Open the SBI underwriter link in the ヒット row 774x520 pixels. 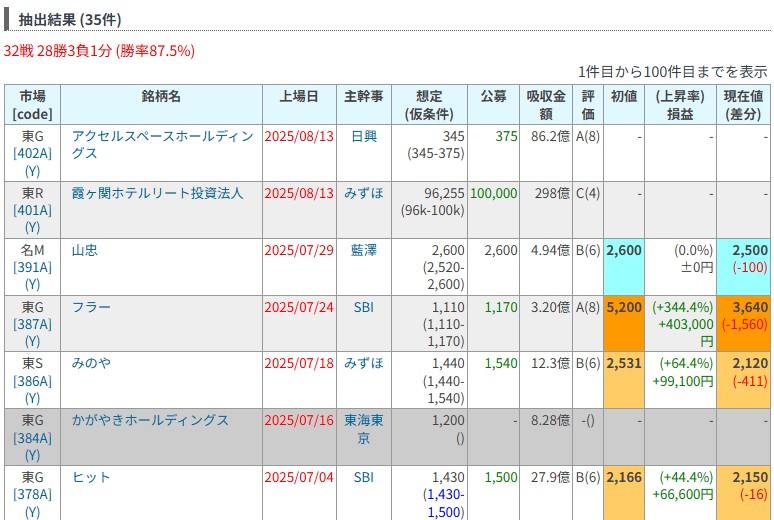pyautogui.click(x=364, y=478)
